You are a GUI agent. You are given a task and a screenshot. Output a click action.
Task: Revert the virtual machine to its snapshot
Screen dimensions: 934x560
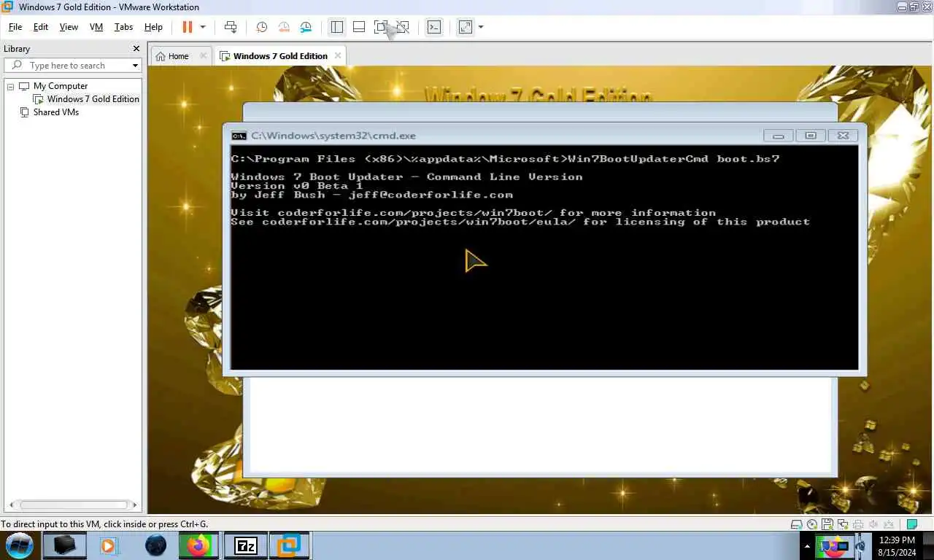[284, 27]
